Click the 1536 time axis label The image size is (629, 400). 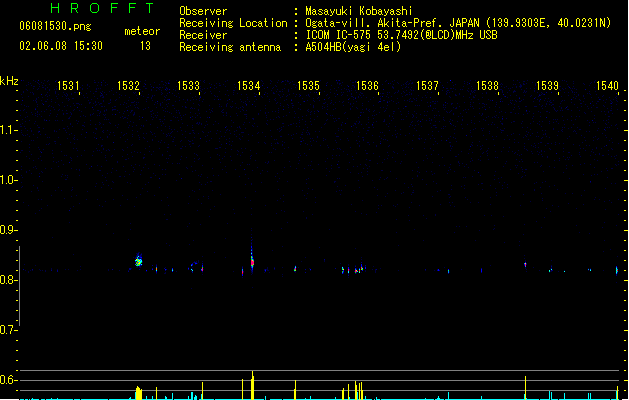[367, 85]
